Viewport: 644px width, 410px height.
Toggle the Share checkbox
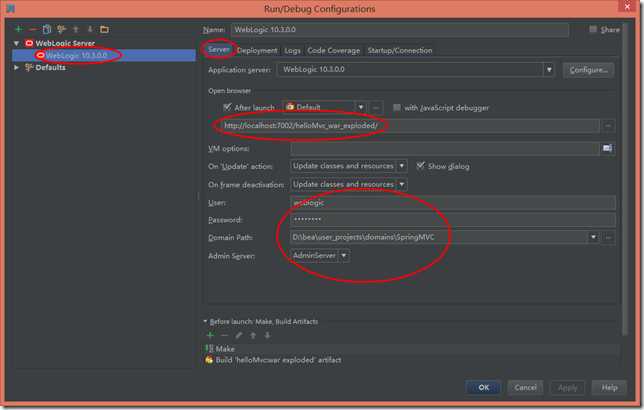point(593,29)
